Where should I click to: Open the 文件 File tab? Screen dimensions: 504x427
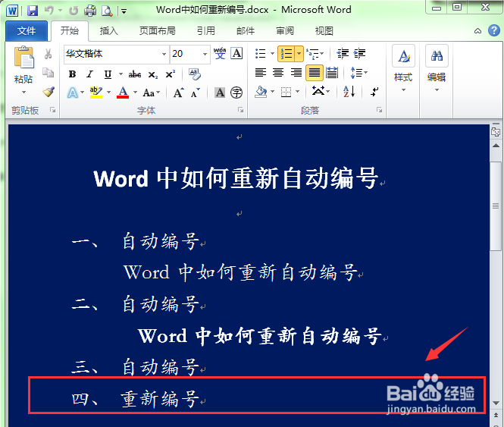point(27,31)
